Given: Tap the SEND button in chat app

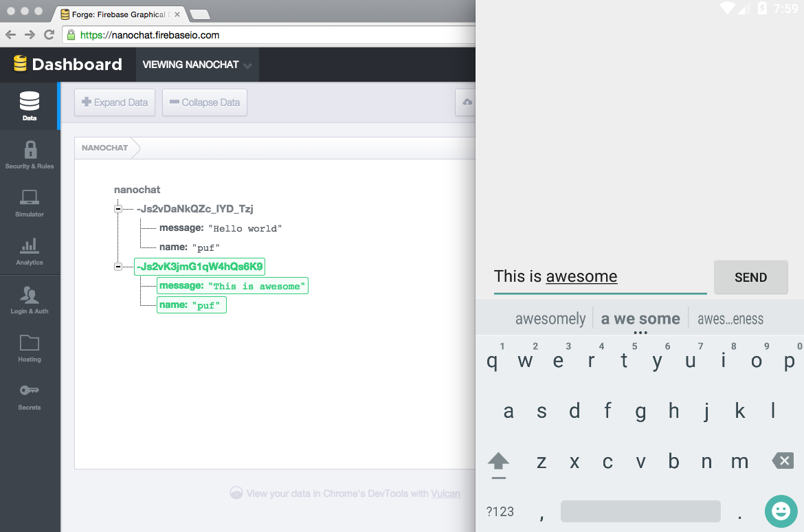Looking at the screenshot, I should 750,277.
